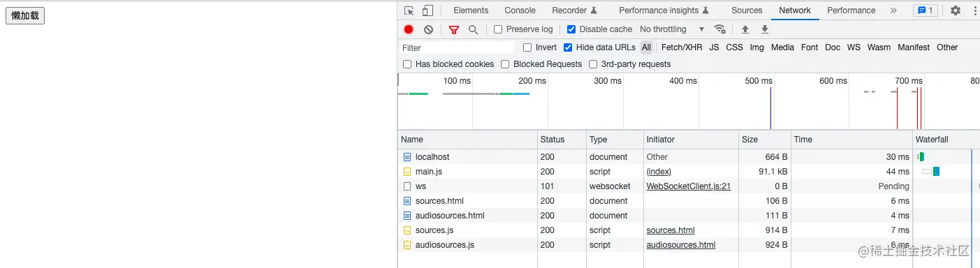Tick the Blocked Requests checkbox

[x=505, y=64]
